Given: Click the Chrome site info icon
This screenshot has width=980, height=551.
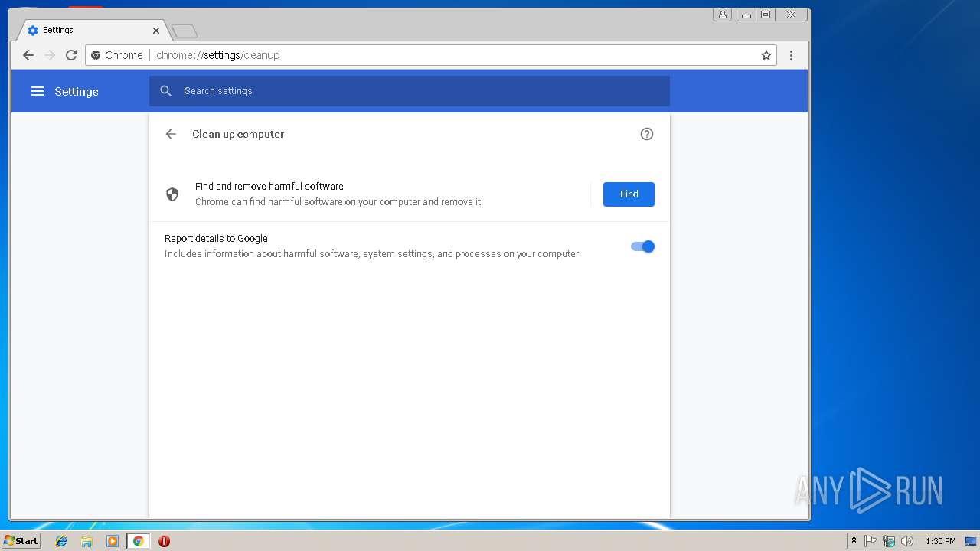Looking at the screenshot, I should click(x=96, y=55).
